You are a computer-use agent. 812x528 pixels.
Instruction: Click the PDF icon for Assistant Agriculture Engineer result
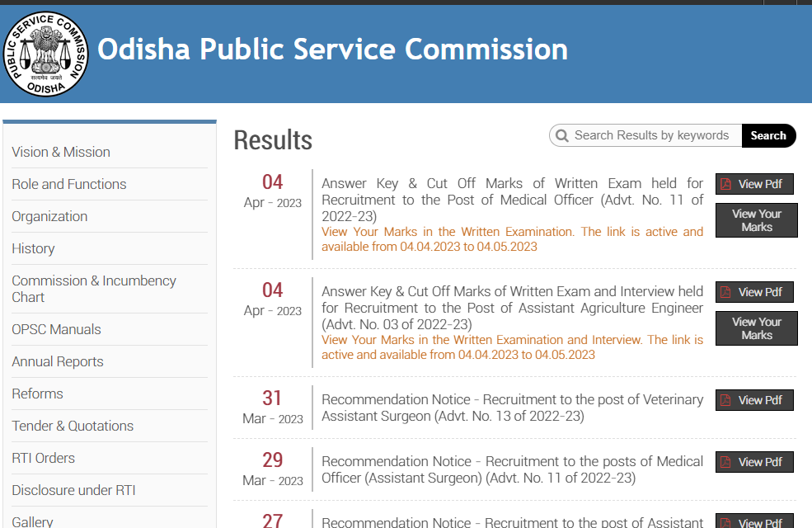pos(726,292)
